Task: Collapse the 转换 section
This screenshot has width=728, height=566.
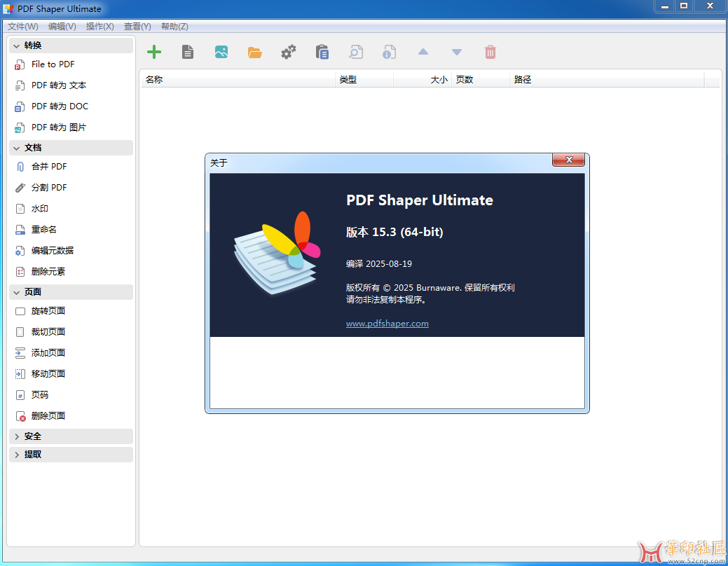Action: [71, 46]
